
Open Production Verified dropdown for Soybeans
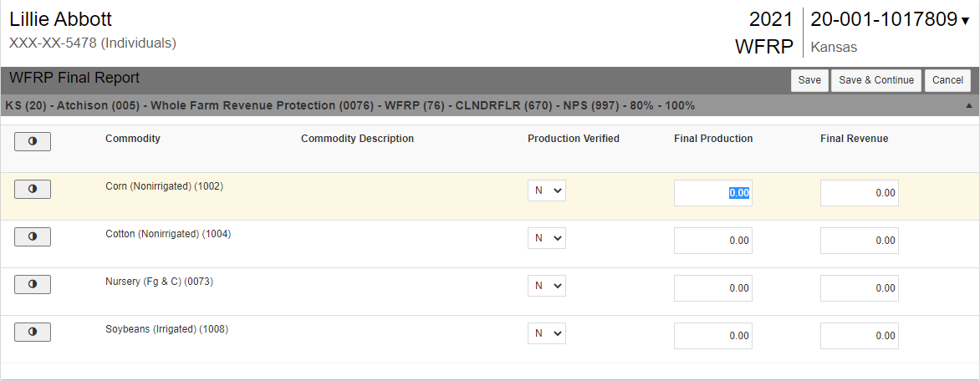pos(546,333)
